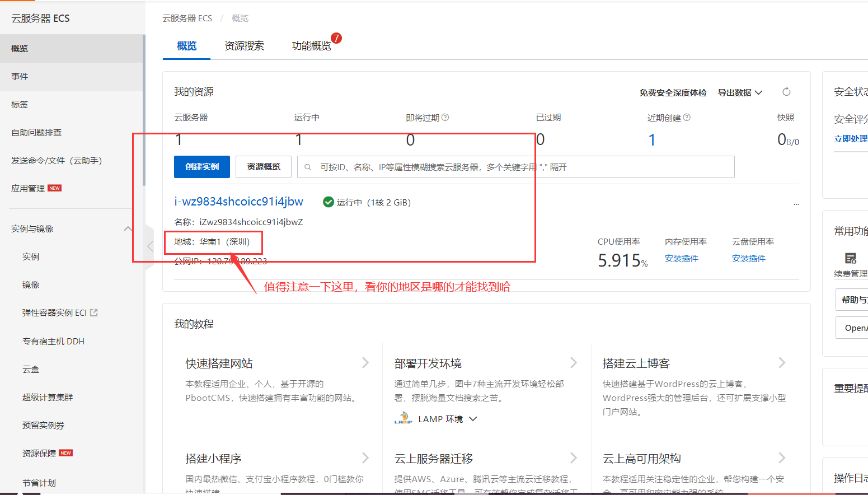The width and height of the screenshot is (868, 495).
Task: Open the 快速搭建网站 tutorial arrow
Action: pos(365,363)
